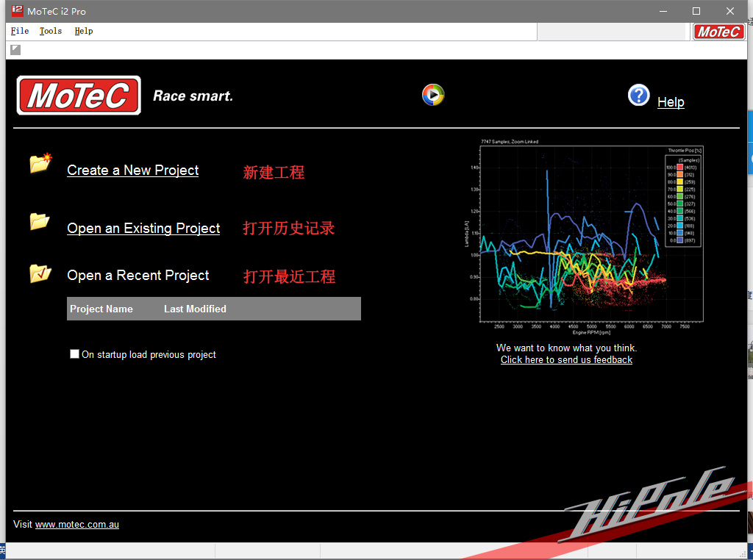This screenshot has width=753, height=560.
Task: Click the large MoTeC logo in the header
Action: click(79, 96)
